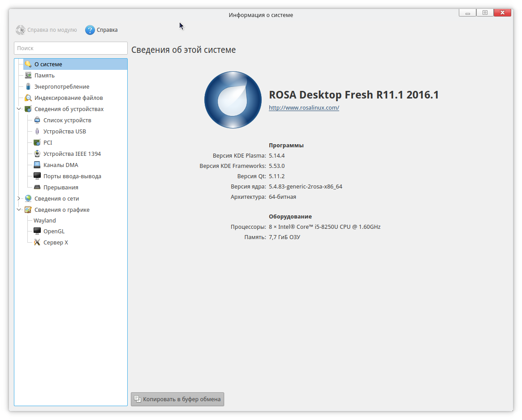The width and height of the screenshot is (522, 420).
Task: Click the KDE Frameworks version 5.53.0
Action: click(276, 166)
